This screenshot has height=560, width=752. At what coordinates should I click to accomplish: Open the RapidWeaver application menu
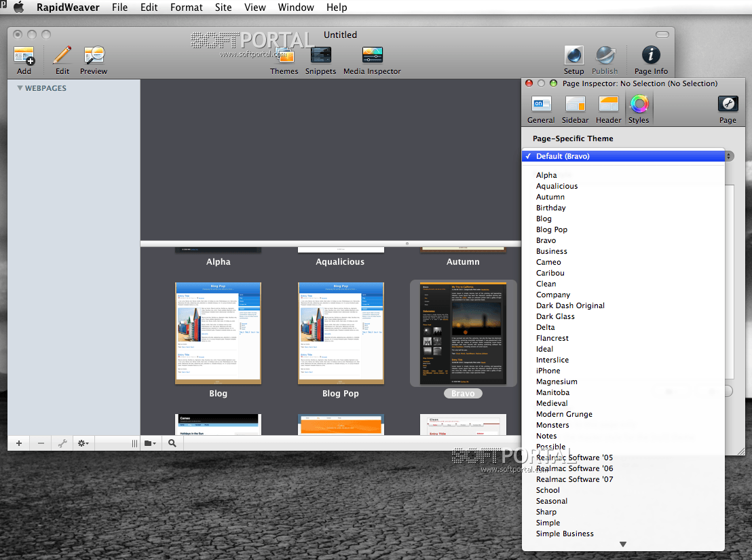click(68, 7)
